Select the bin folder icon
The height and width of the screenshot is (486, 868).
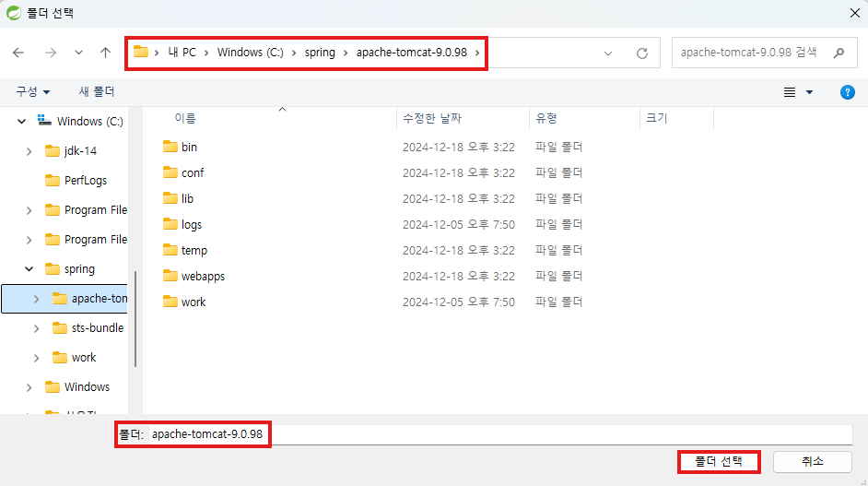point(170,147)
